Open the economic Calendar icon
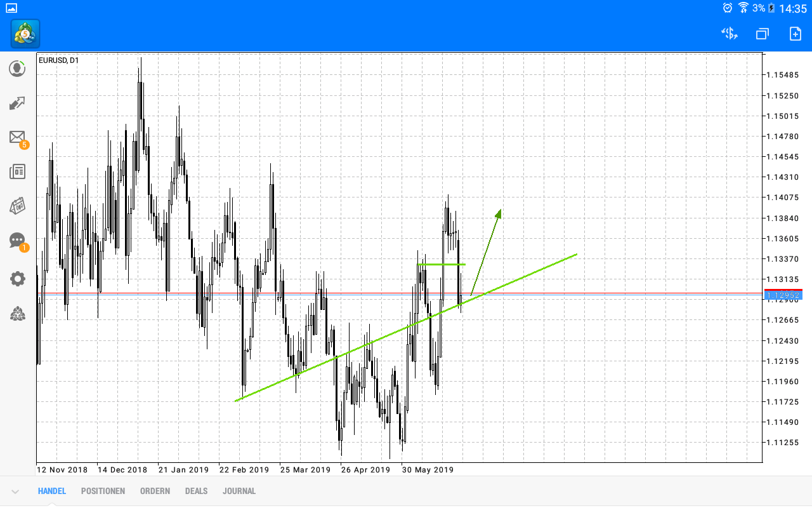Viewport: 812px width, 508px height. (17, 206)
